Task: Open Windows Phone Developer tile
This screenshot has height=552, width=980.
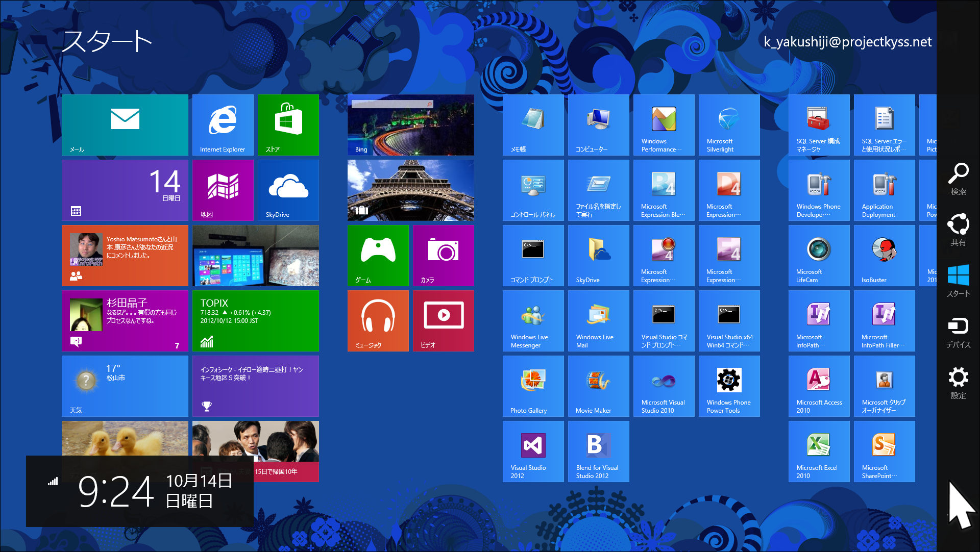Action: coord(819,190)
